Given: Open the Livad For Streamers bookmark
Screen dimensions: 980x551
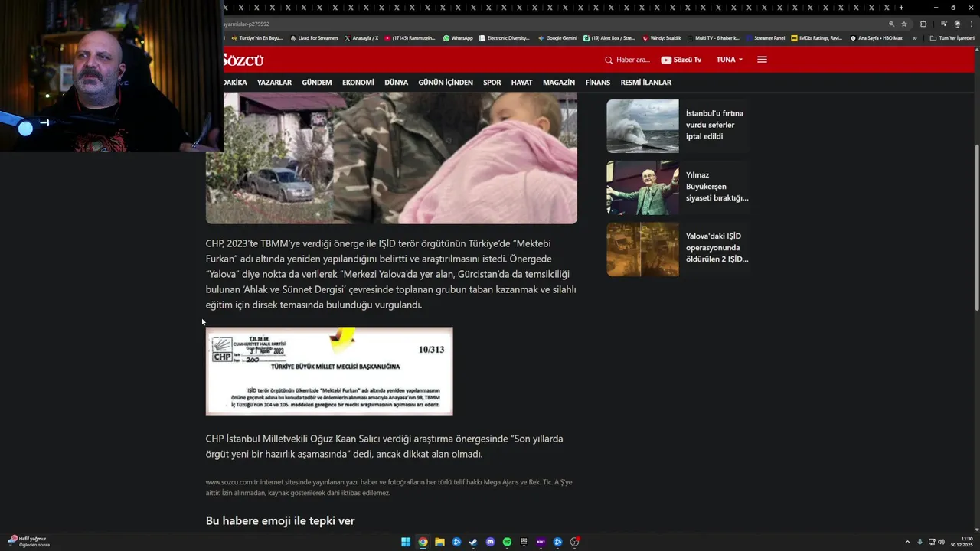Looking at the screenshot, I should tap(314, 37).
